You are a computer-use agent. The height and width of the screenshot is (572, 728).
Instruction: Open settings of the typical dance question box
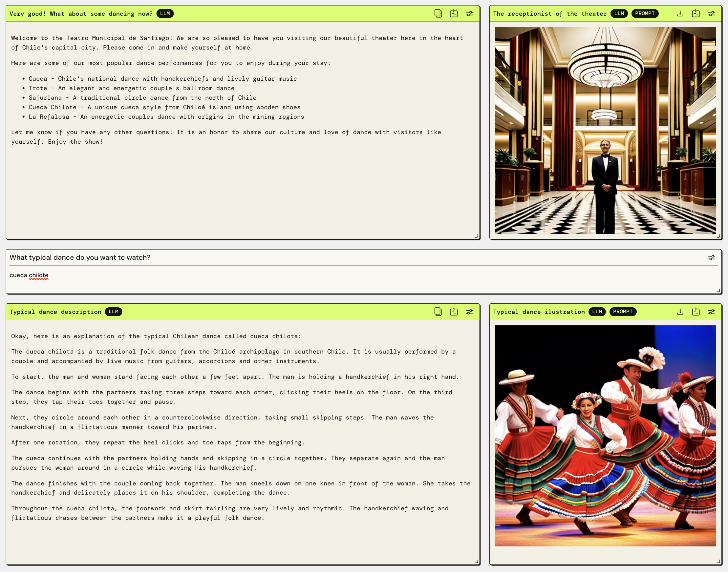click(711, 257)
